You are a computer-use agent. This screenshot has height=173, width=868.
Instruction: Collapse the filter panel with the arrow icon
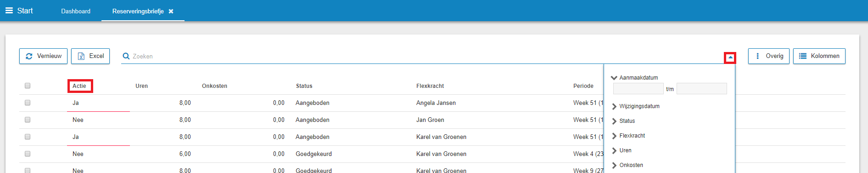pos(730,58)
